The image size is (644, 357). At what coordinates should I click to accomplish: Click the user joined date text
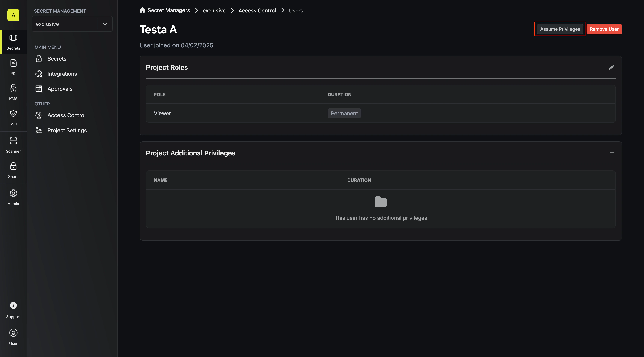point(176,45)
